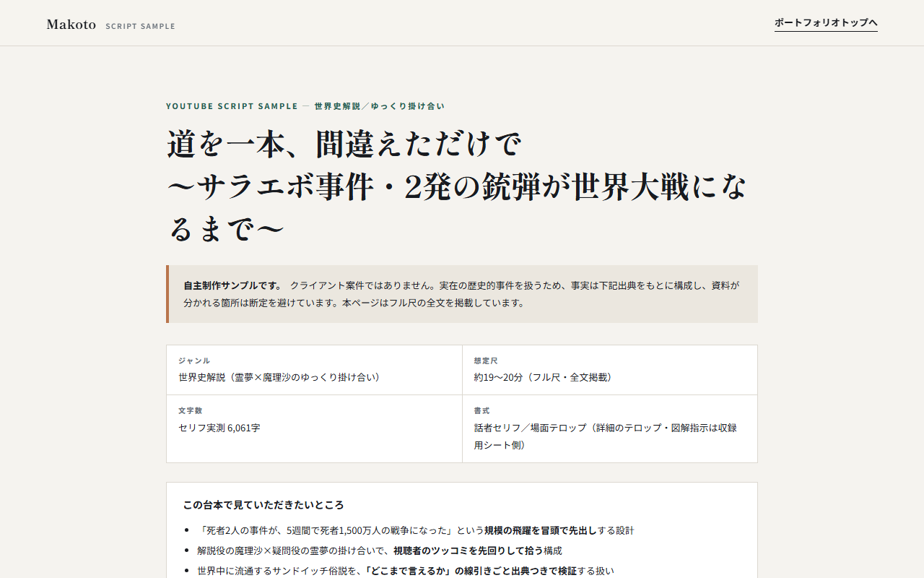Screen dimensions: 924x578
Task: Click the 想定尺 label
Action: (486, 361)
